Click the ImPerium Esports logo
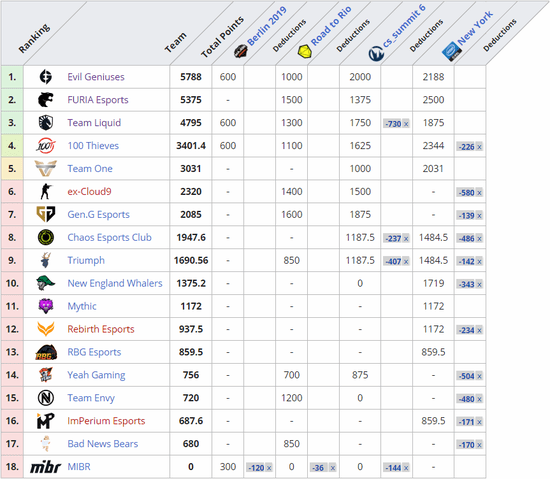This screenshot has width=550, height=479. click(x=46, y=421)
